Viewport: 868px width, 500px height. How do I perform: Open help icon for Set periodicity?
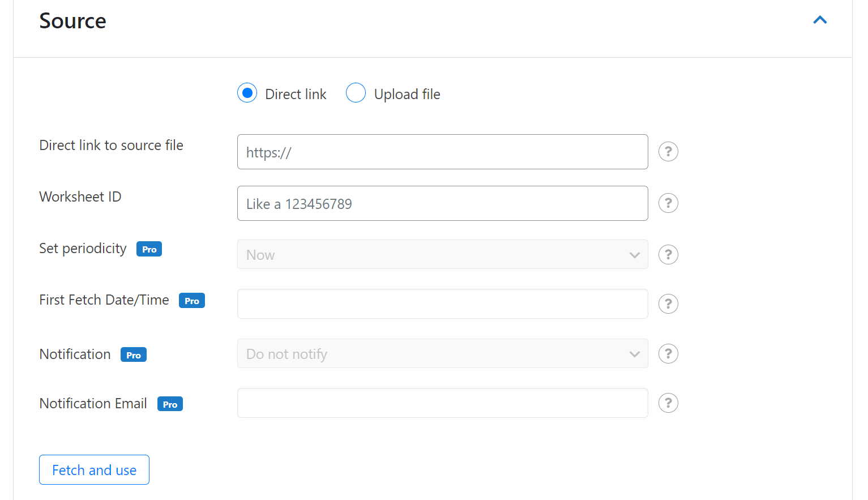click(x=668, y=255)
